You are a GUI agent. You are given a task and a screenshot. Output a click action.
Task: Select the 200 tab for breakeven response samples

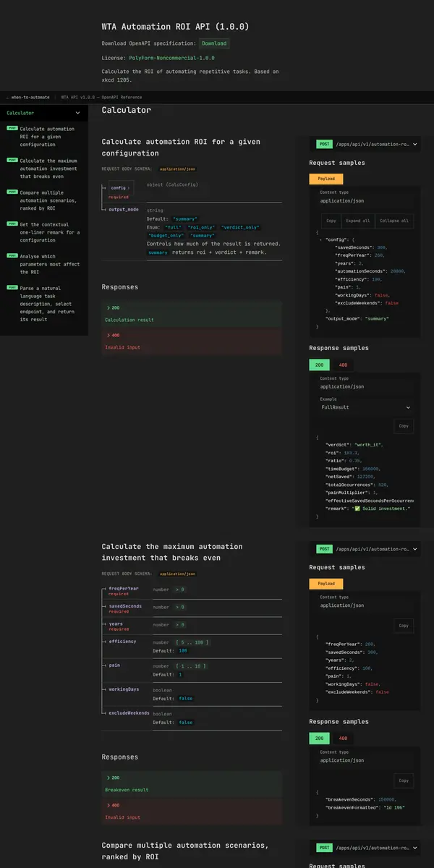319,739
